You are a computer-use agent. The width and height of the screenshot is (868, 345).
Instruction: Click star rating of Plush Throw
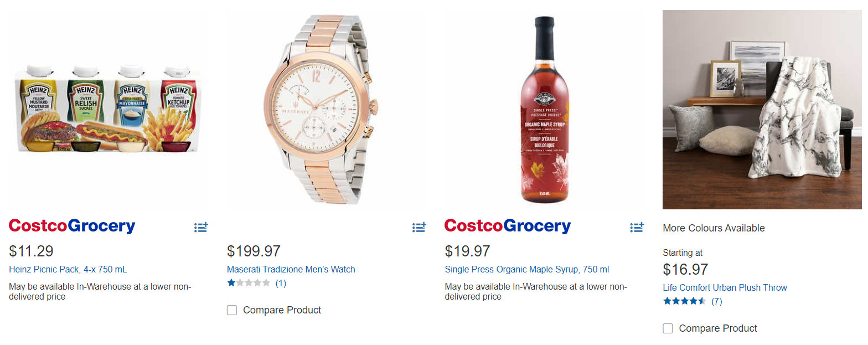(685, 301)
